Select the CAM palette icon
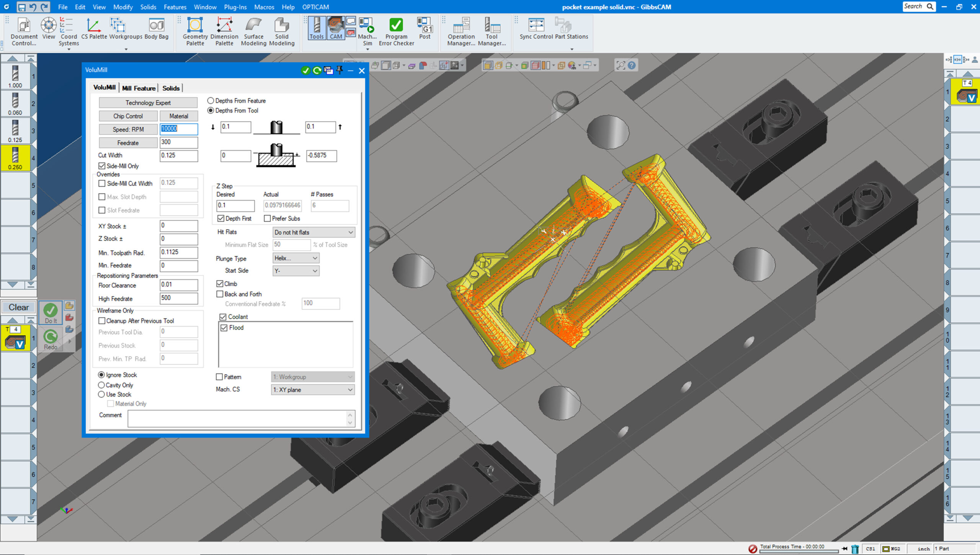980x555 pixels. pos(336,28)
